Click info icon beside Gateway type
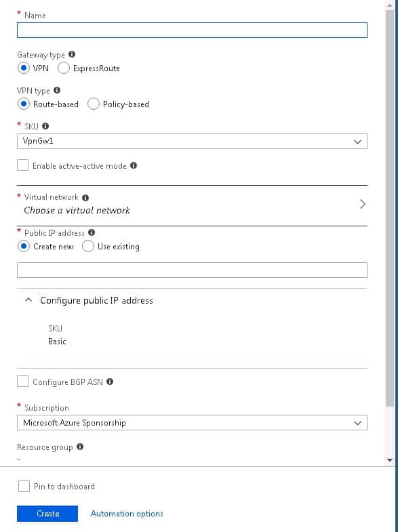Image resolution: width=398 pixels, height=532 pixels. [x=72, y=54]
